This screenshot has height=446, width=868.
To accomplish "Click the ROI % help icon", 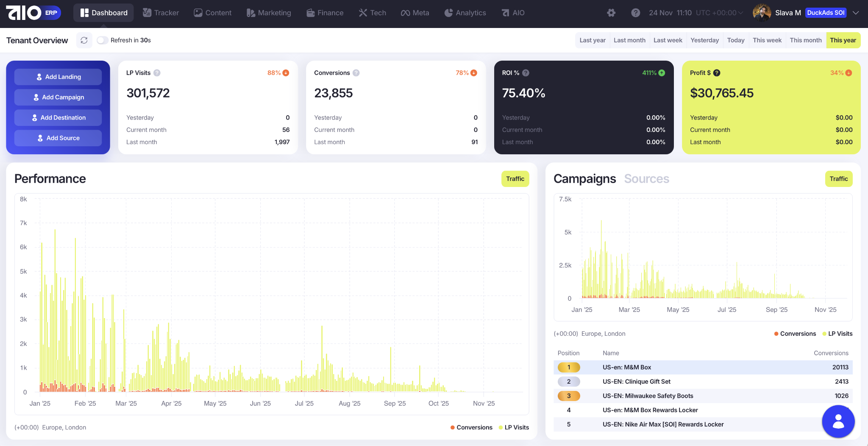I will pos(526,73).
